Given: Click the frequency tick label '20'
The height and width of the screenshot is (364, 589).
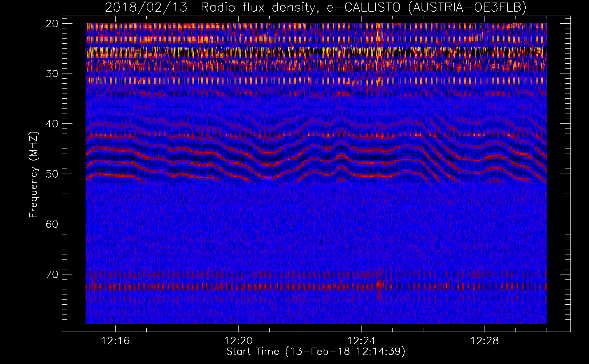Looking at the screenshot, I should click(52, 24).
